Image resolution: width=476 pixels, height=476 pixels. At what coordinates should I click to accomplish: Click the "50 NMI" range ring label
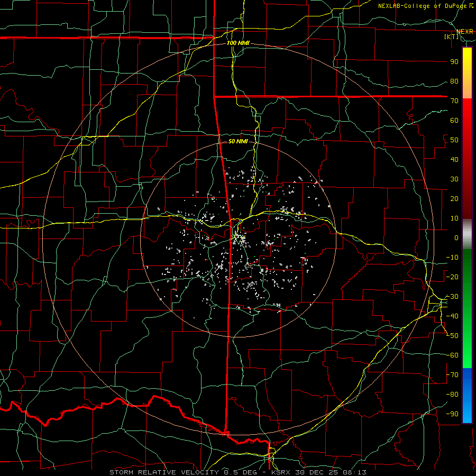pos(238,141)
